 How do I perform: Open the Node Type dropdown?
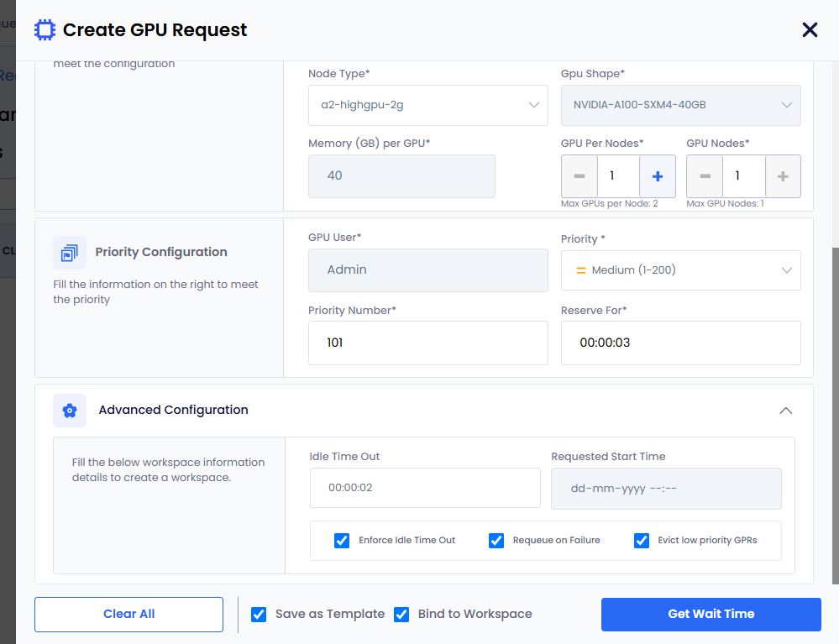pyautogui.click(x=428, y=105)
